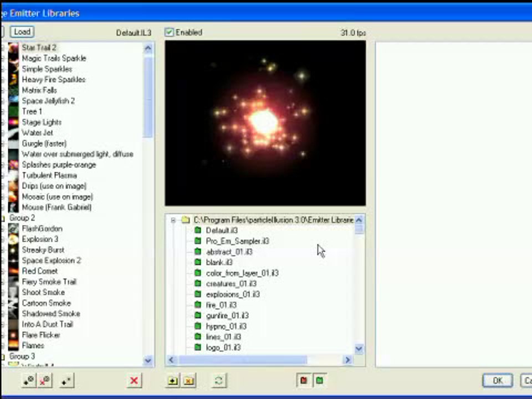
Task: Select the Group 2 folder in the emitter list
Action: coord(22,218)
